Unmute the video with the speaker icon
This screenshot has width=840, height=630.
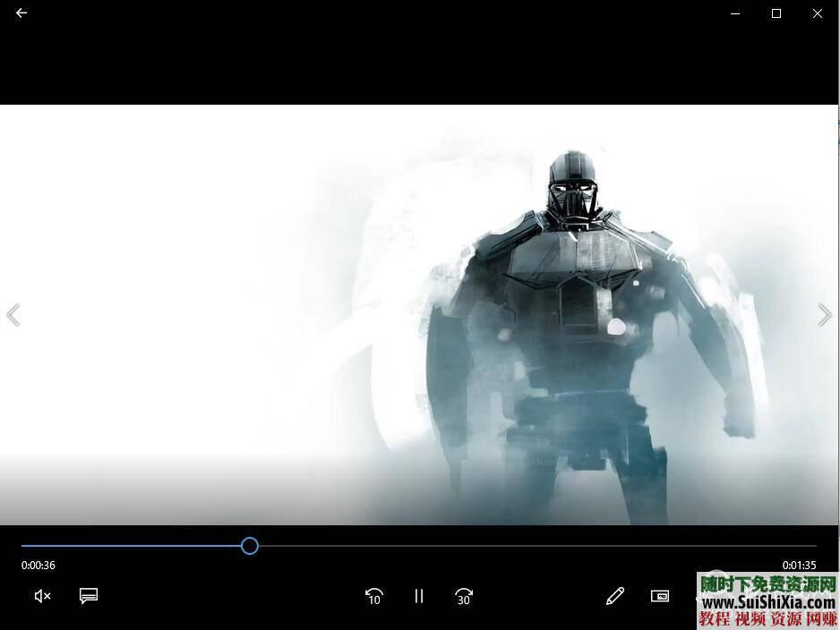[x=42, y=596]
